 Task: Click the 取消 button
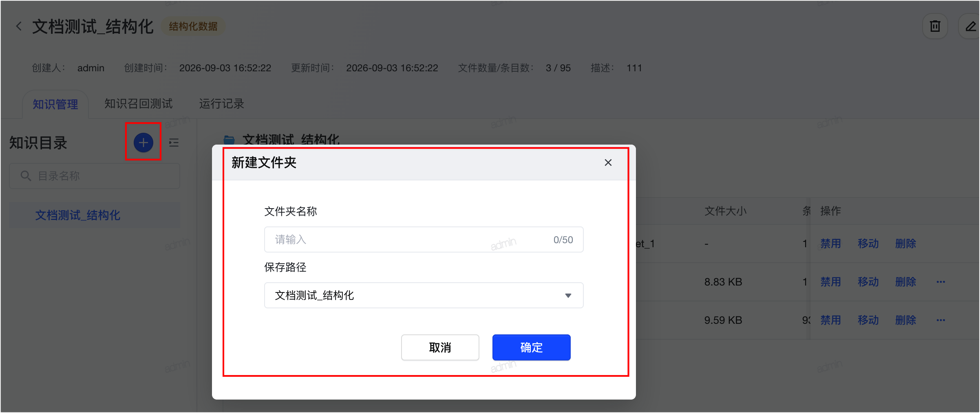(440, 347)
